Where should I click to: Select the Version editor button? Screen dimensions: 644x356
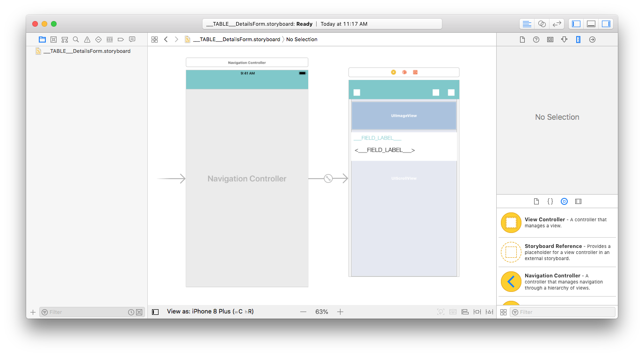coord(557,24)
